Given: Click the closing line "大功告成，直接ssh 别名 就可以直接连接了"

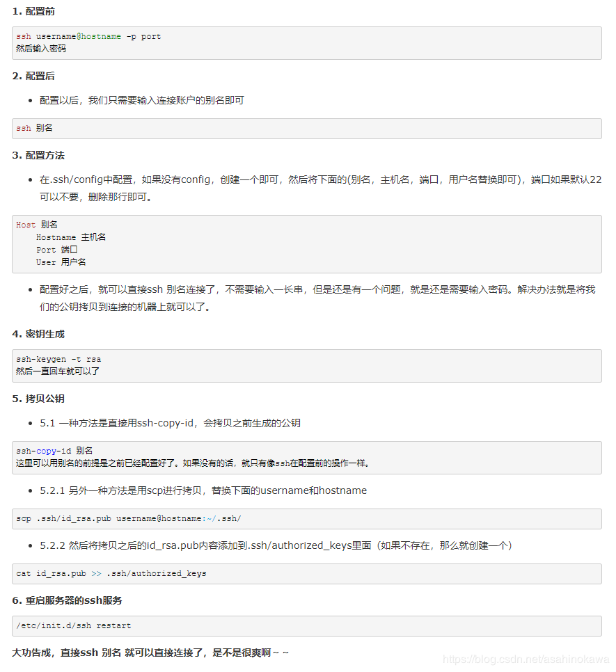Looking at the screenshot, I should pyautogui.click(x=150, y=653).
